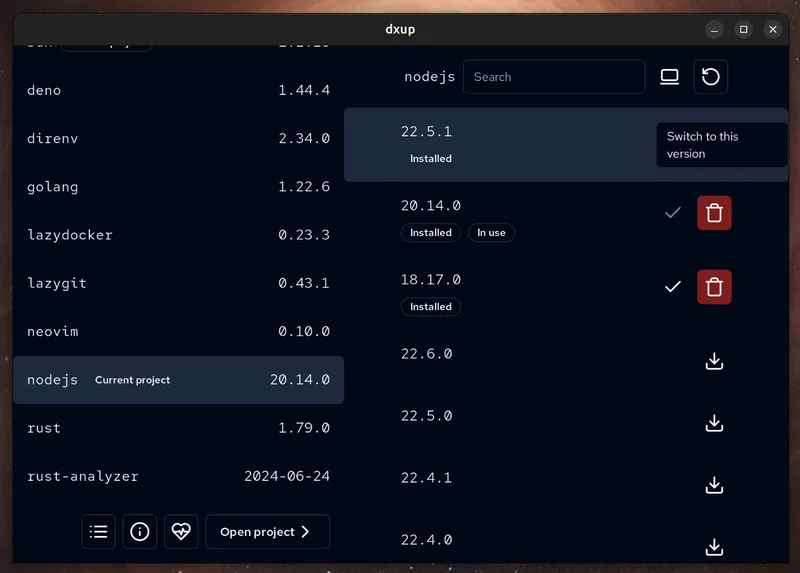
Task: Download nodejs version 22.4.0
Action: pos(714,547)
